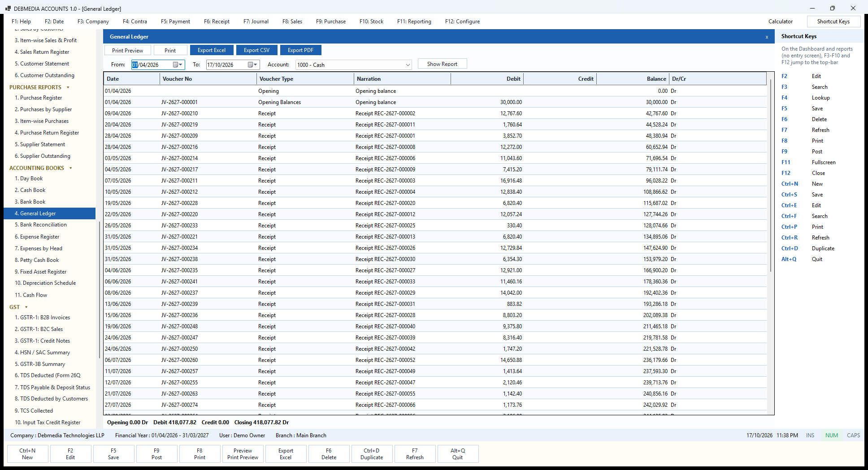Open the From date calendar picker icon
The width and height of the screenshot is (868, 470).
coord(175,65)
